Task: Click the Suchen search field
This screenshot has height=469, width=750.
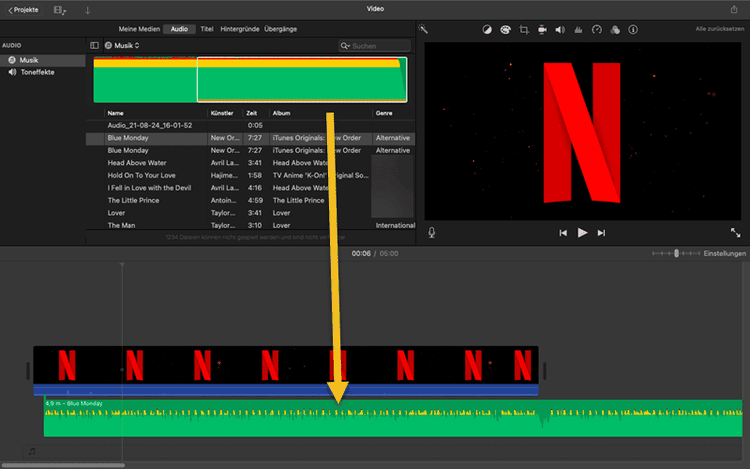Action: point(375,46)
